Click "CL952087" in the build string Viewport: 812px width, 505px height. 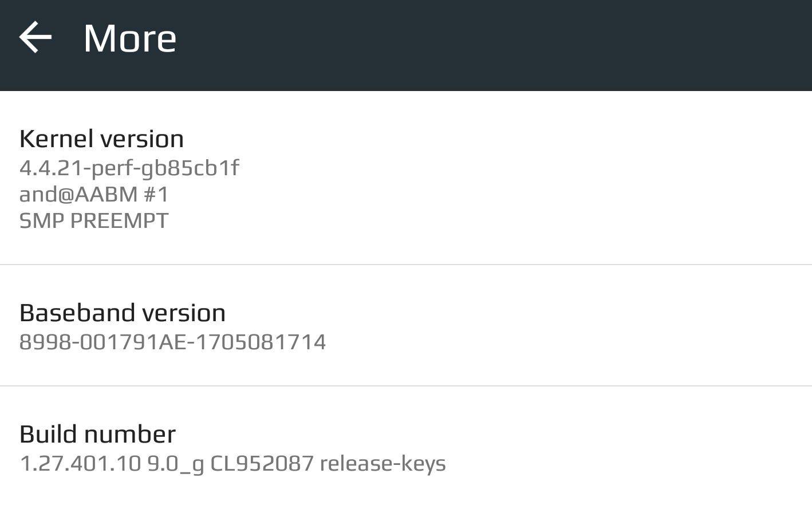(262, 463)
